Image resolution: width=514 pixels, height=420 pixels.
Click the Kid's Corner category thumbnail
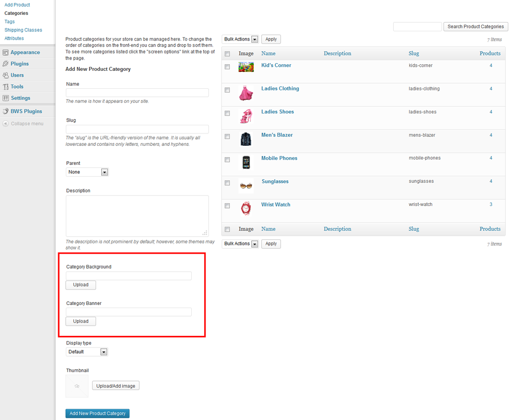[246, 67]
